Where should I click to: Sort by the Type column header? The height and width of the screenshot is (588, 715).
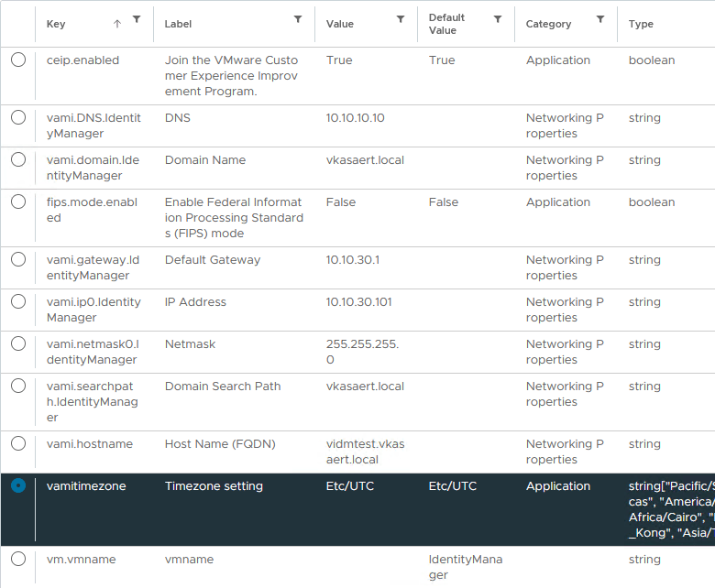(641, 24)
